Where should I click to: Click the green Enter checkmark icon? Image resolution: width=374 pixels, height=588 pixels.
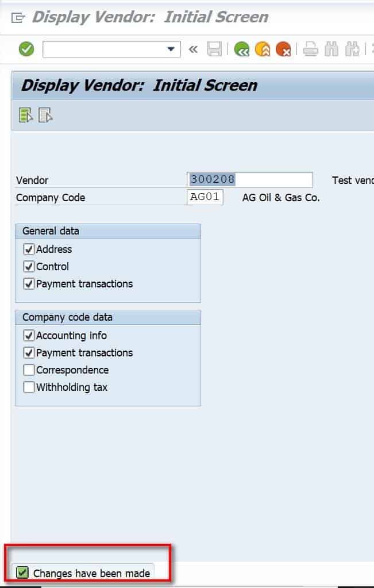pos(26,49)
